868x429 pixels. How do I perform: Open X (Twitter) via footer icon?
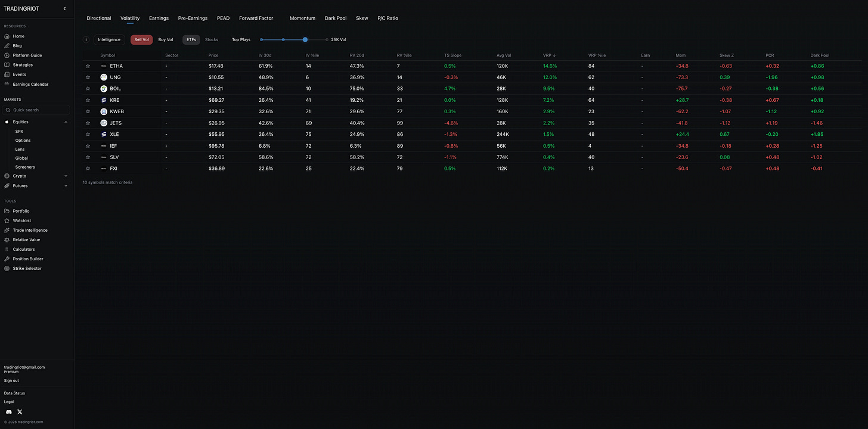(20, 412)
